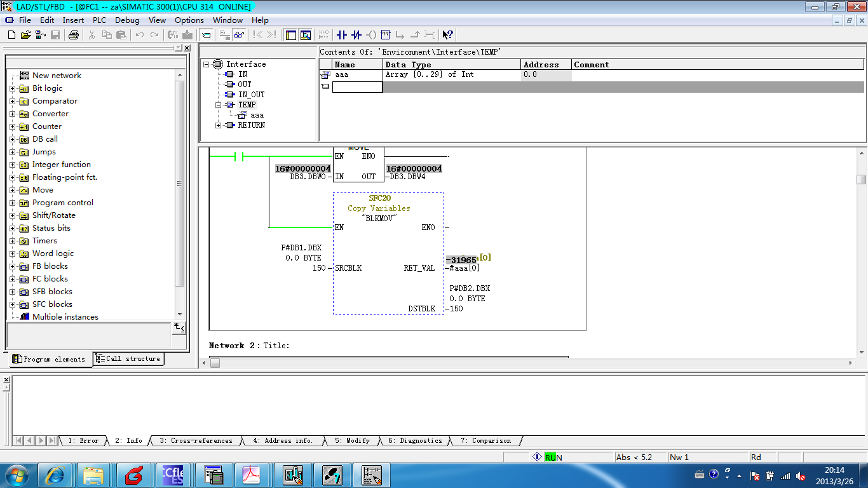The image size is (868, 488).
Task: Expand the Bit logic folder
Action: point(12,88)
